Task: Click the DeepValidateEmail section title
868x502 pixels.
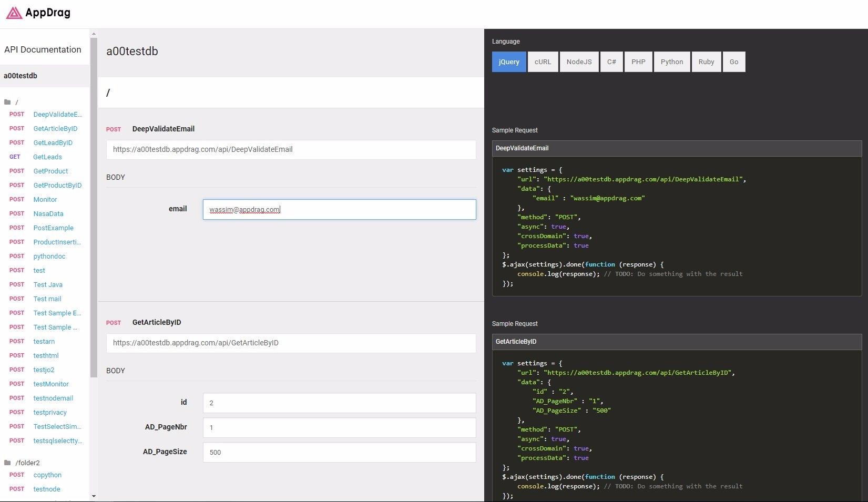Action: point(164,129)
